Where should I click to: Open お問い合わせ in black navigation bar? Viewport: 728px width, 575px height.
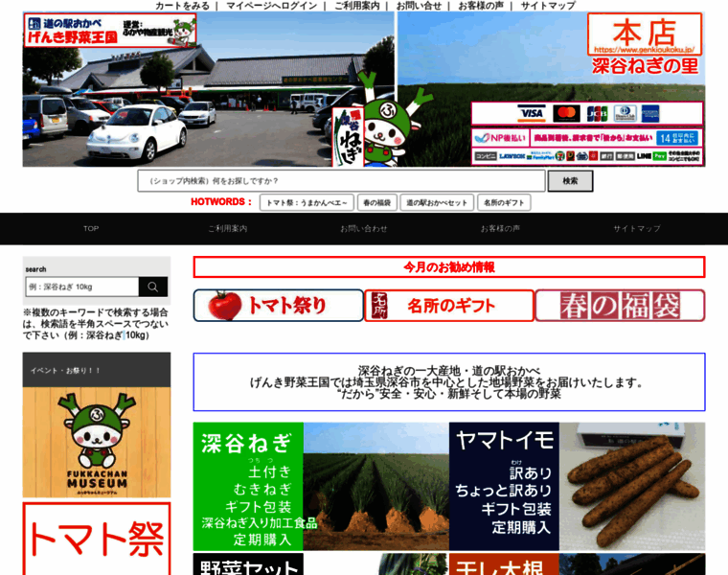(x=364, y=228)
